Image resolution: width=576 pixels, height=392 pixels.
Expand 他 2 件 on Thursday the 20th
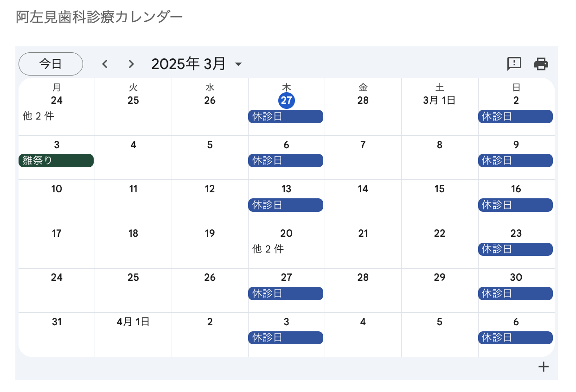click(x=268, y=249)
